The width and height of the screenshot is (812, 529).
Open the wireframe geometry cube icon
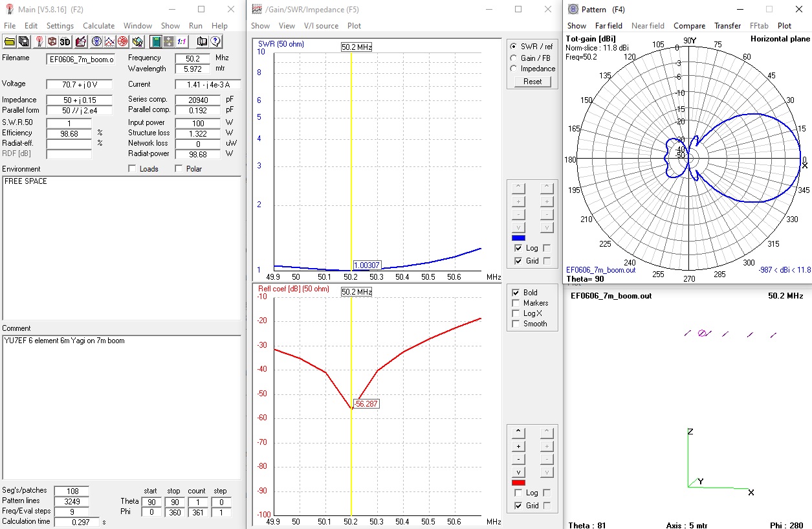[52, 41]
